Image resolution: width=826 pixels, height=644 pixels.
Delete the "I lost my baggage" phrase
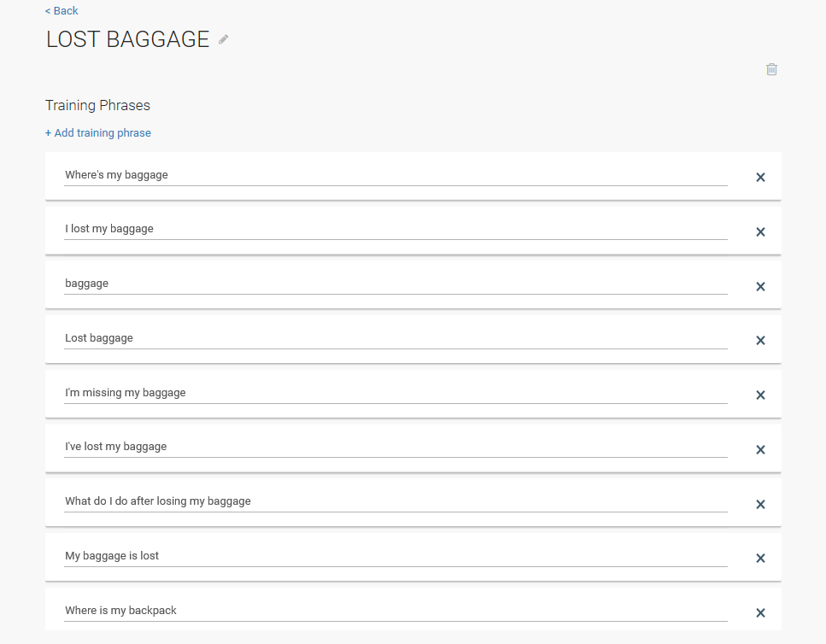pos(760,232)
